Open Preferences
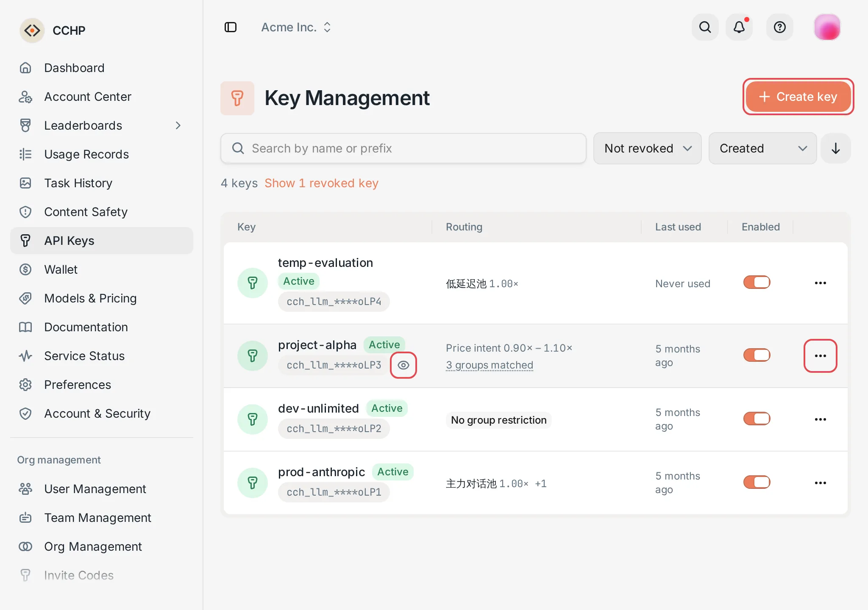The height and width of the screenshot is (610, 868). [102, 385]
